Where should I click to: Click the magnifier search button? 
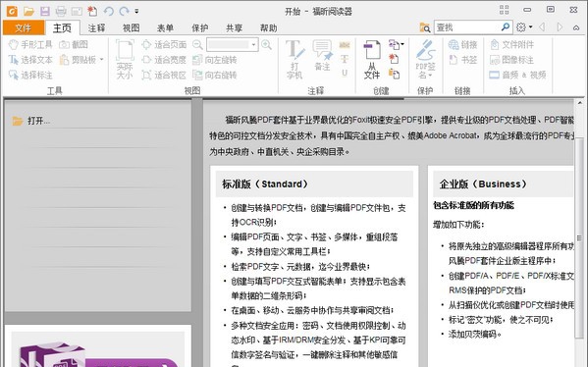tap(506, 27)
